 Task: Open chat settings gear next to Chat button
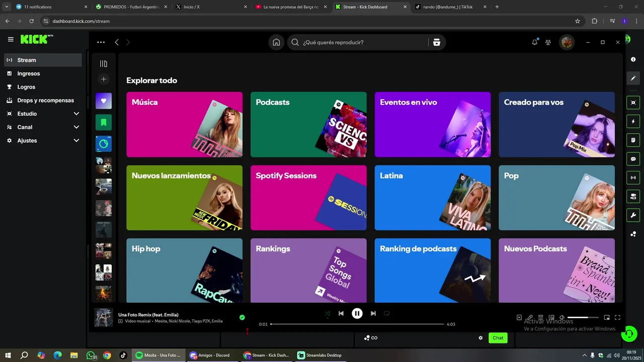click(480, 338)
